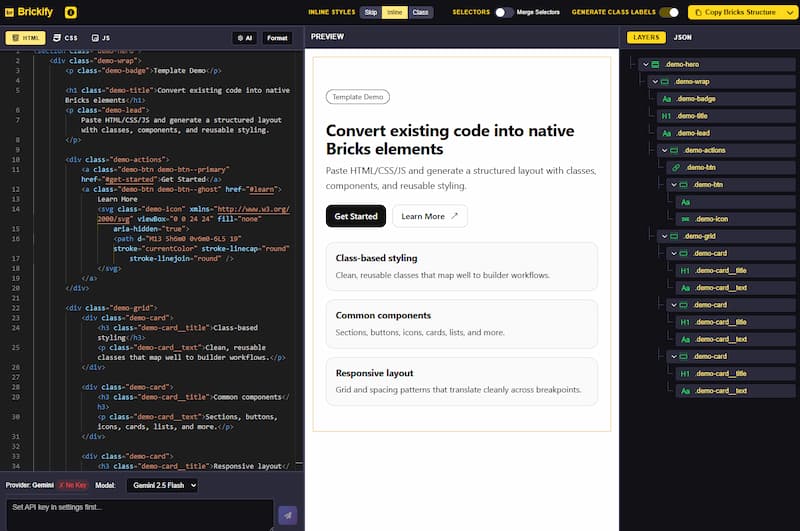Click the Aa icon of last .demo-card__text
The height and width of the screenshot is (531, 800).
[685, 391]
